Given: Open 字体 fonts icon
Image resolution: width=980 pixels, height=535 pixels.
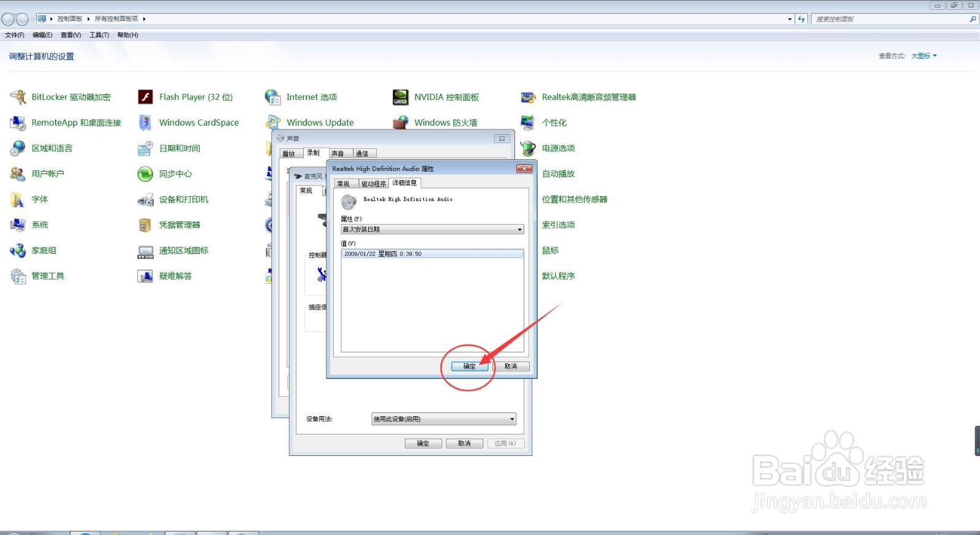Looking at the screenshot, I should point(18,199).
